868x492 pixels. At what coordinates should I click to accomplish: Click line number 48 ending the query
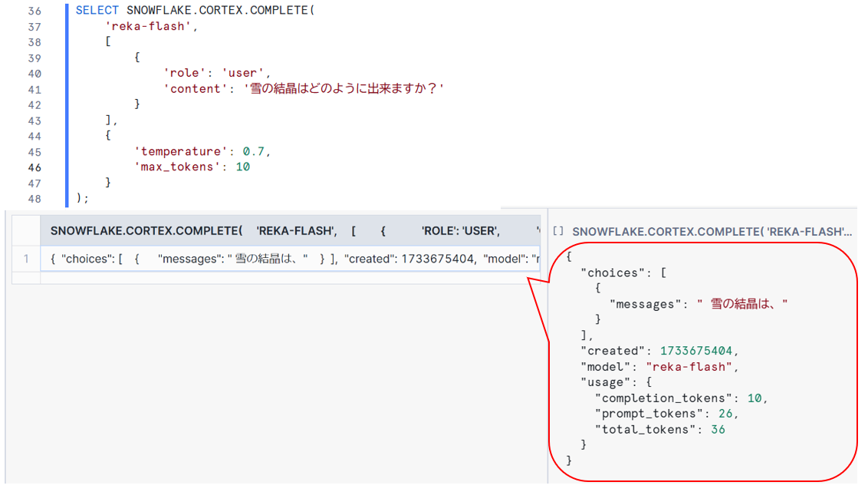pyautogui.click(x=33, y=198)
